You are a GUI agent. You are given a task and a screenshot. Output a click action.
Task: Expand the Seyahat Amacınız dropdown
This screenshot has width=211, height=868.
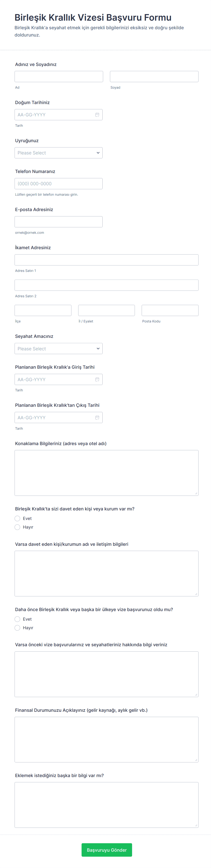coord(58,349)
